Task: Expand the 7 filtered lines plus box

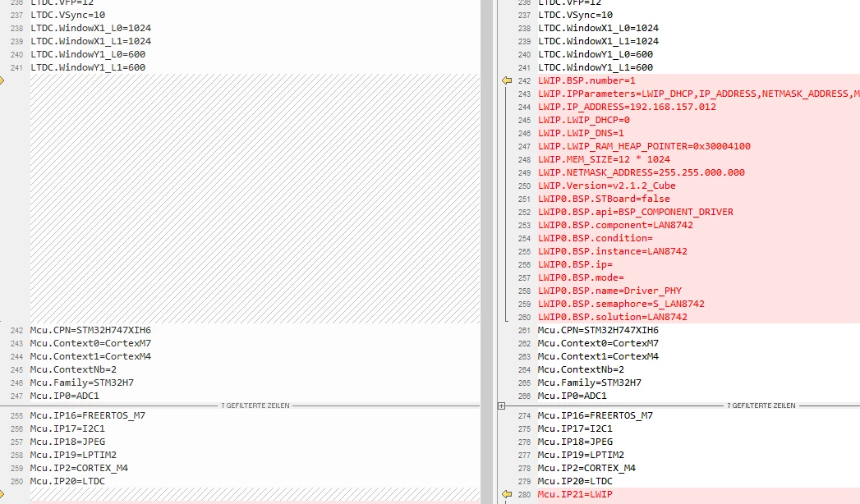Action: [501, 406]
